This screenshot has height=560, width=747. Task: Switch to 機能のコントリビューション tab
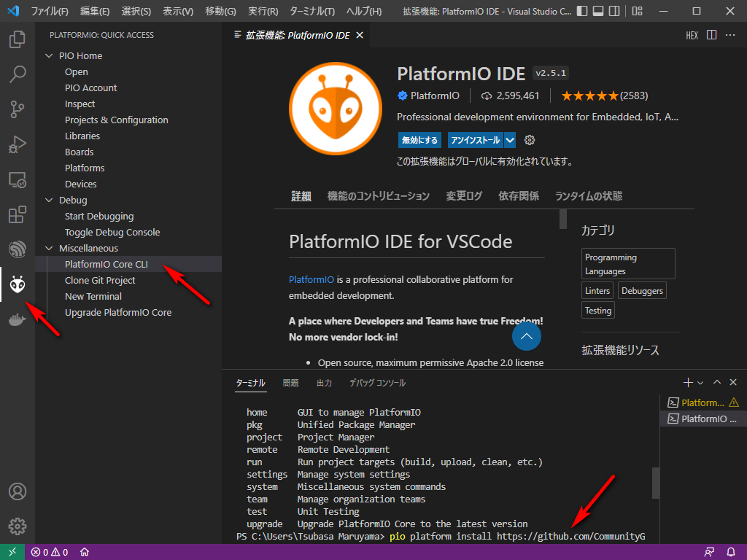click(379, 195)
